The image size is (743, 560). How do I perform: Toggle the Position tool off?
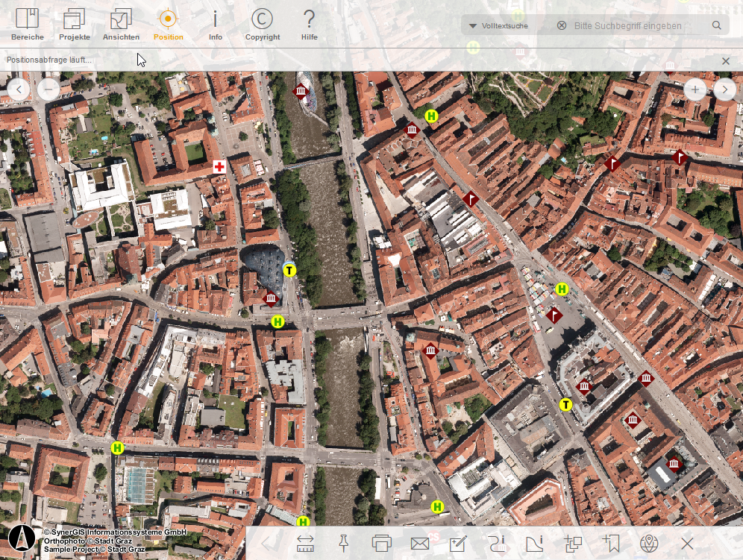point(168,22)
